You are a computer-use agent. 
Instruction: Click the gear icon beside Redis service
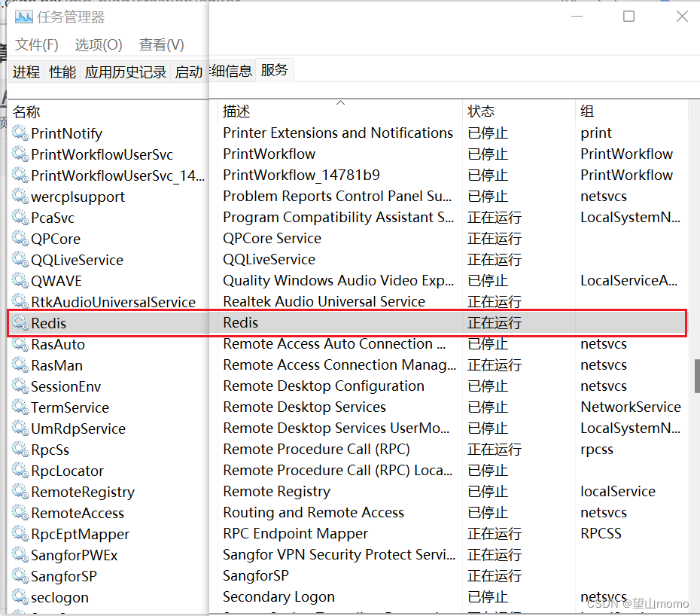click(x=20, y=322)
